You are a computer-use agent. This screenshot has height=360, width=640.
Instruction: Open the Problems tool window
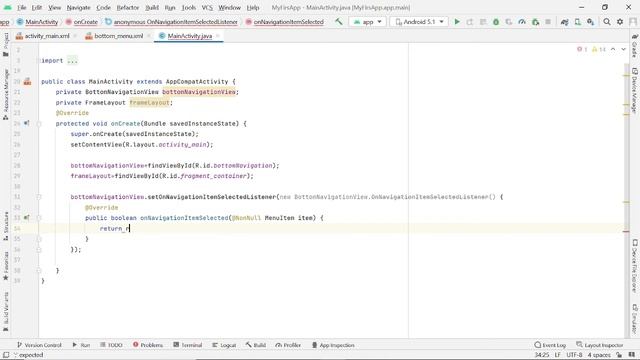coord(148,345)
